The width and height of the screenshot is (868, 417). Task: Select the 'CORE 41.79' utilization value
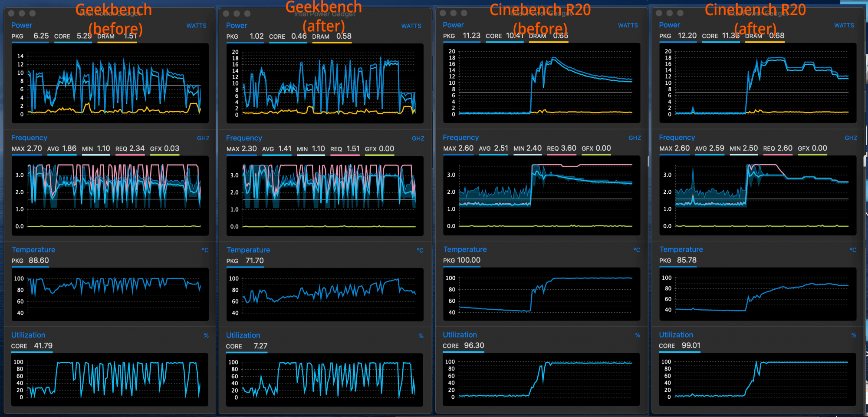tap(32, 346)
